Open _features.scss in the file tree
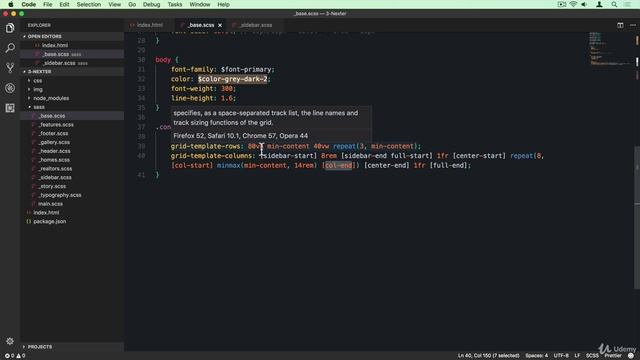Image resolution: width=640 pixels, height=360 pixels. 56,125
